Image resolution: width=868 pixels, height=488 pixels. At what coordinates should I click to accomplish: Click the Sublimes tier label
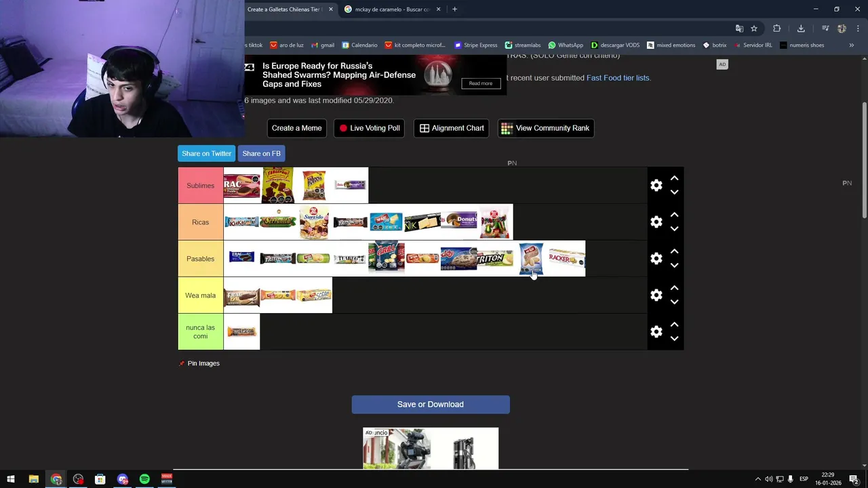tap(201, 185)
